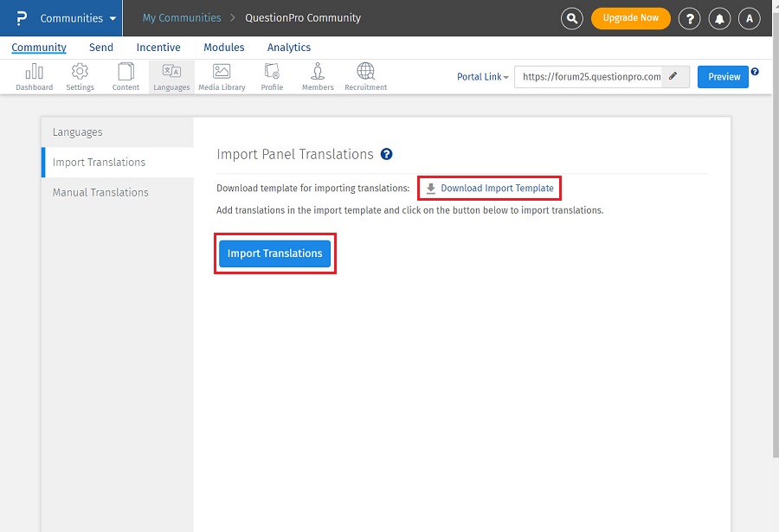The height and width of the screenshot is (532, 779).
Task: Click the QuestionPro P logo icon
Action: tap(22, 18)
